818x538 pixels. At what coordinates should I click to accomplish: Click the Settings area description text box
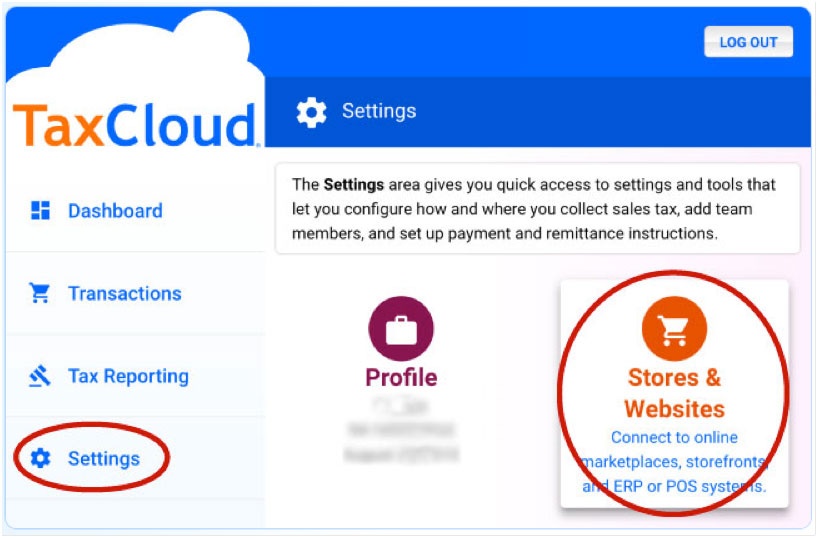pos(537,209)
